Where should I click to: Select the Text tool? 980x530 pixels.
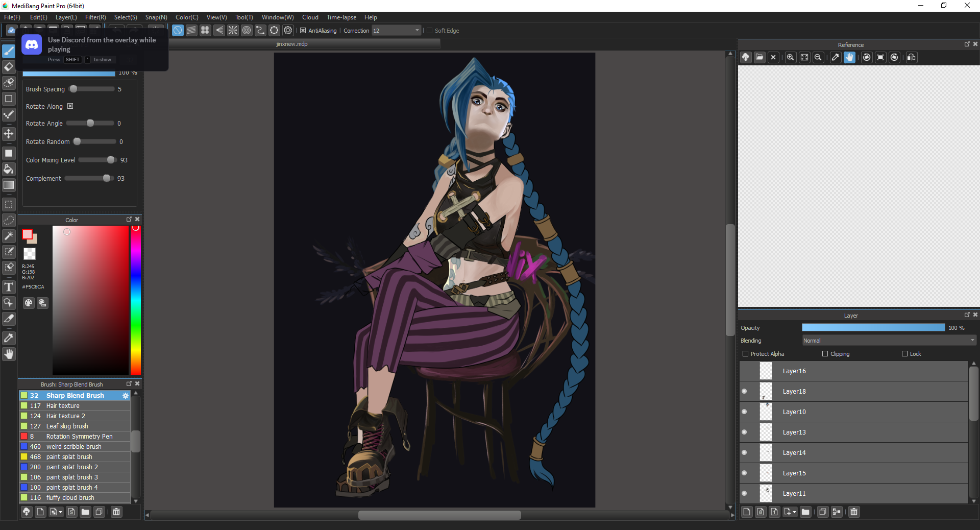click(9, 287)
